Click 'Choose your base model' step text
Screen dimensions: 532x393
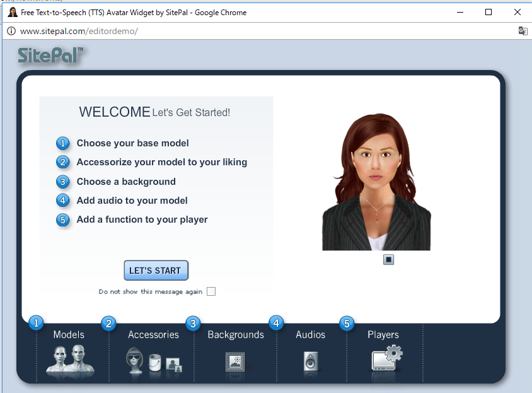coord(132,143)
